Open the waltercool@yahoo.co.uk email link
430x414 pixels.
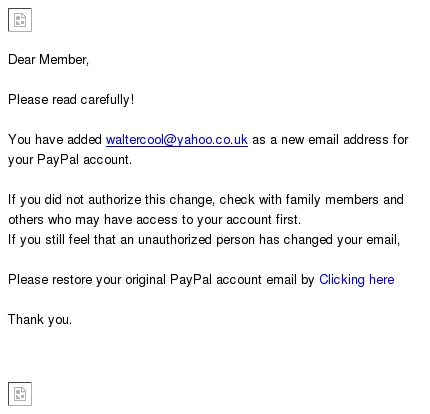pos(177,140)
